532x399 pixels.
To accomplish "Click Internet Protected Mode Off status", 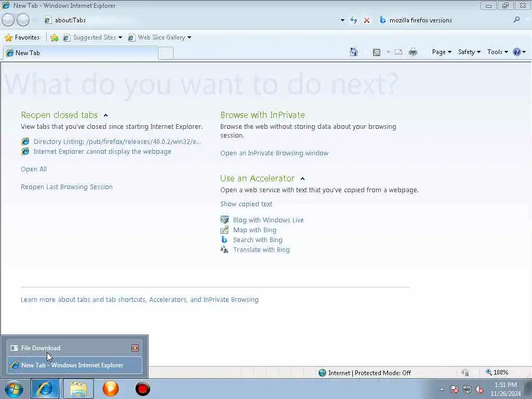I will 365,373.
